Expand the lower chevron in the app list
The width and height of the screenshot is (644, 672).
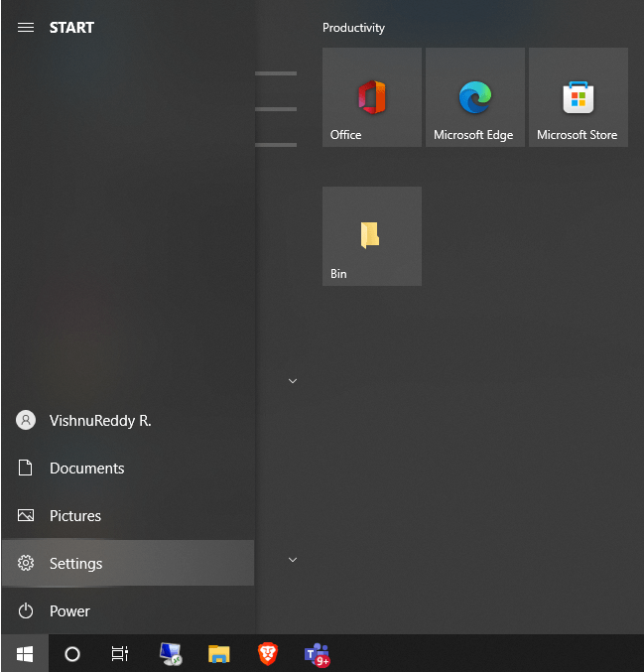coord(293,560)
